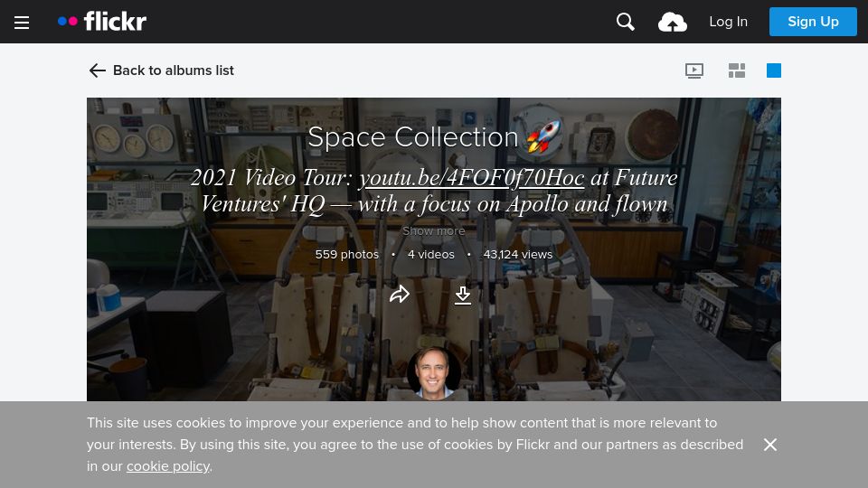Viewport: 868px width, 488px height.
Task: Go back to albums list
Action: (x=161, y=70)
